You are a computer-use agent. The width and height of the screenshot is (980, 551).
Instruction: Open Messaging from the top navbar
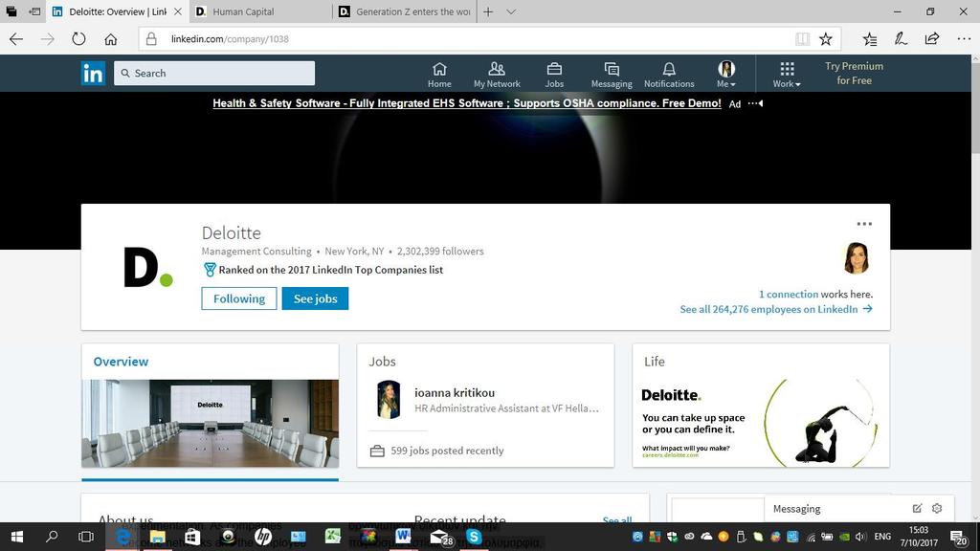click(612, 75)
